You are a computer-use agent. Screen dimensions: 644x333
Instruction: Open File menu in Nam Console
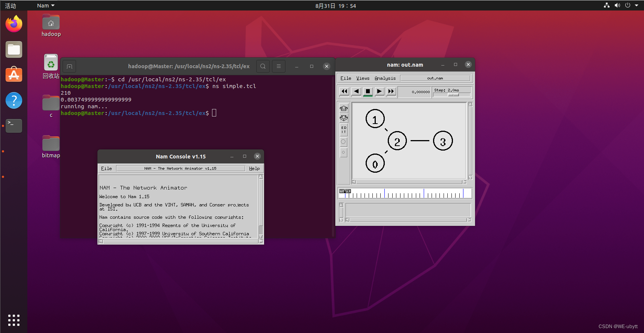[106, 169]
